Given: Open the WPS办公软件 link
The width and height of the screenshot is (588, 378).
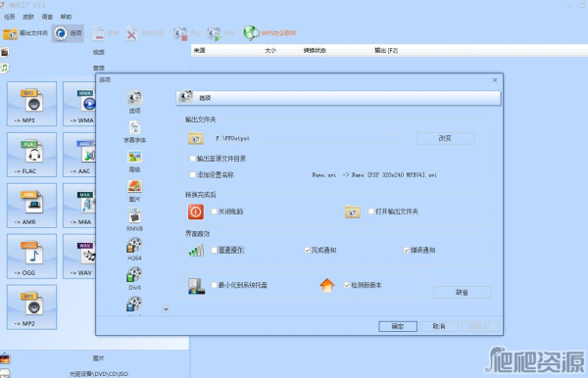Looking at the screenshot, I should (x=270, y=33).
